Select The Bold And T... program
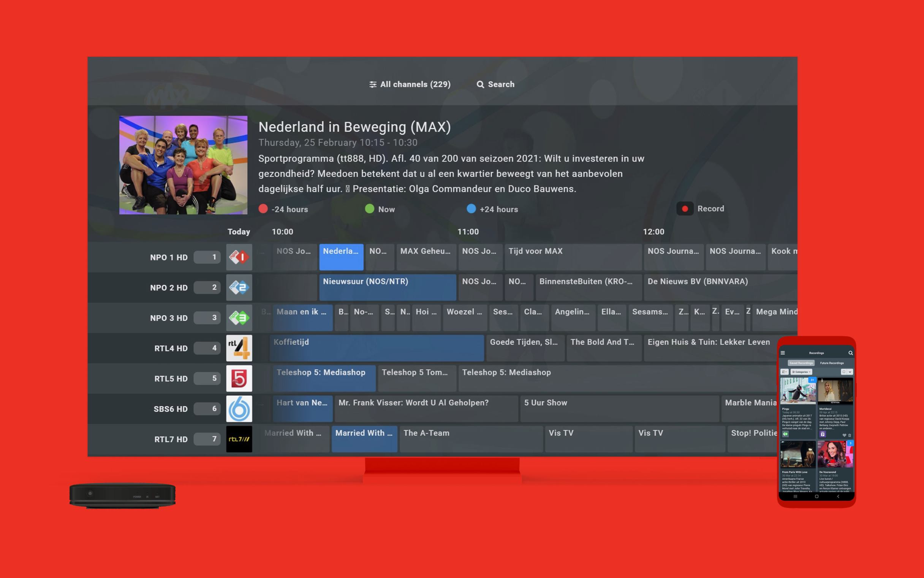 [x=604, y=348]
